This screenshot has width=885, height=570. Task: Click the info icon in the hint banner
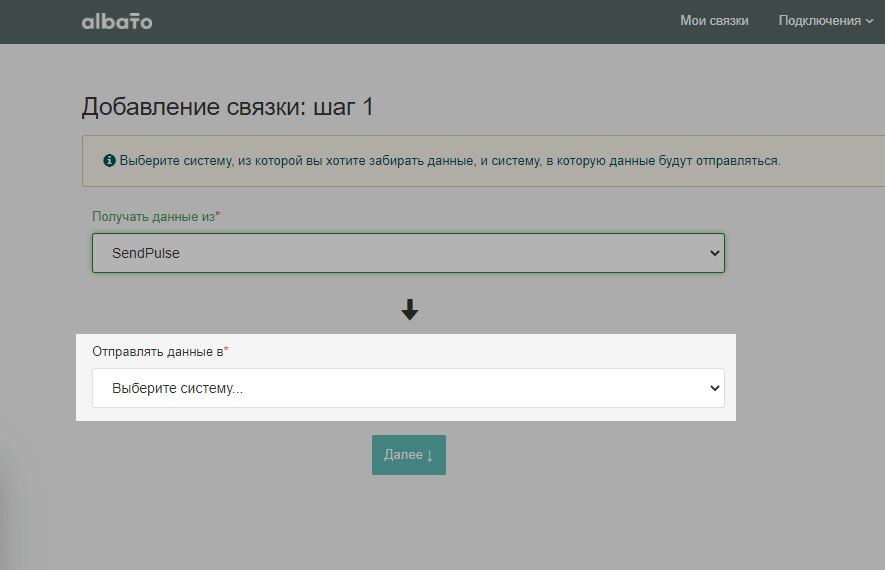pos(109,161)
